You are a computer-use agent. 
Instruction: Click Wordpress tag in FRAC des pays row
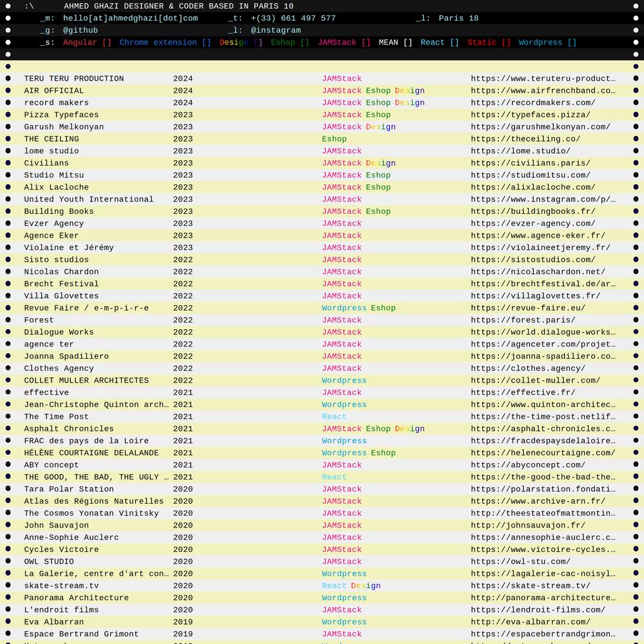click(344, 440)
